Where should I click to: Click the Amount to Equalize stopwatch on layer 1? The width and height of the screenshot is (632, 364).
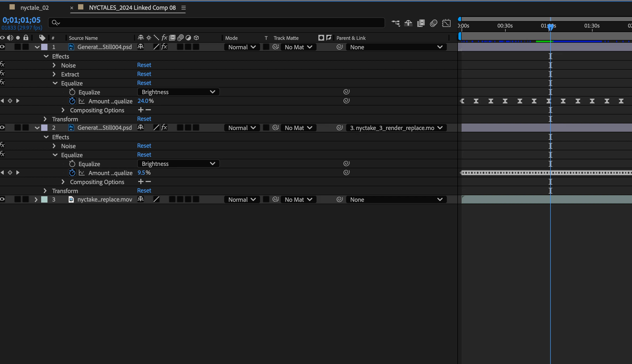pyautogui.click(x=72, y=101)
